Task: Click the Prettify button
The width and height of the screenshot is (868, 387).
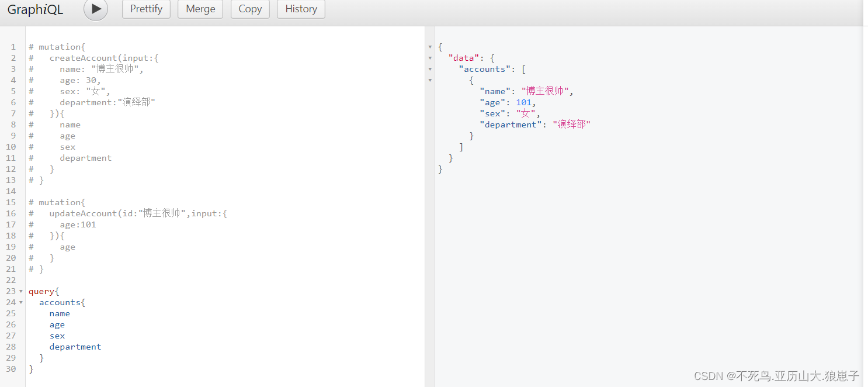Action: coord(146,9)
